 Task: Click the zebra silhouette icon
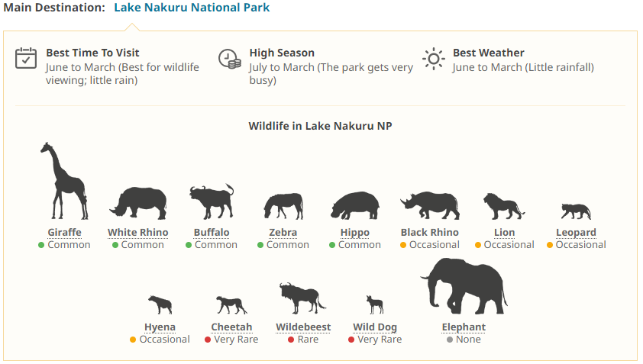click(283, 206)
